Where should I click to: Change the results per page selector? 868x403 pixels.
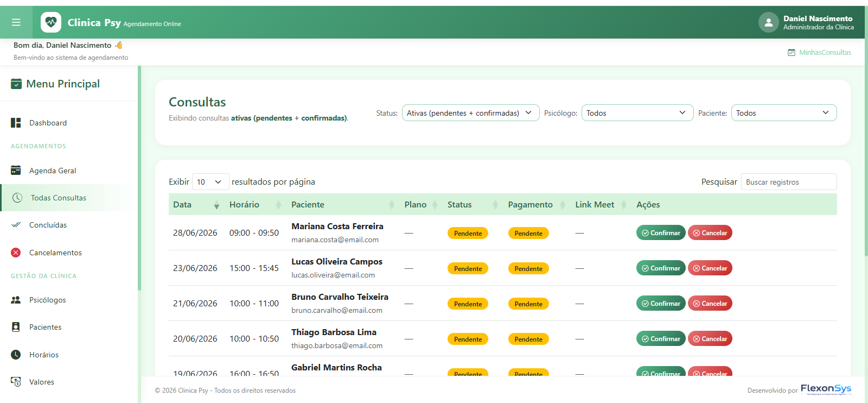click(x=210, y=182)
